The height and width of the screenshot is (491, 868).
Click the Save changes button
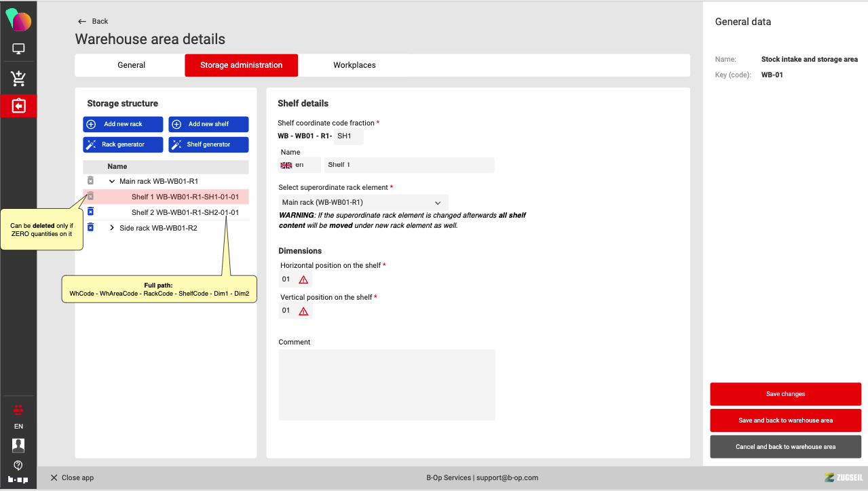[x=785, y=394]
